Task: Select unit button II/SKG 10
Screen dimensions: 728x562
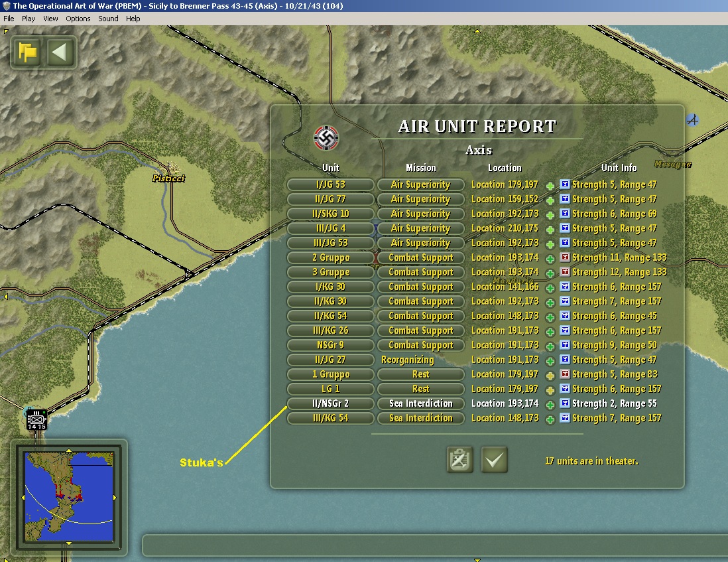Action: click(331, 214)
